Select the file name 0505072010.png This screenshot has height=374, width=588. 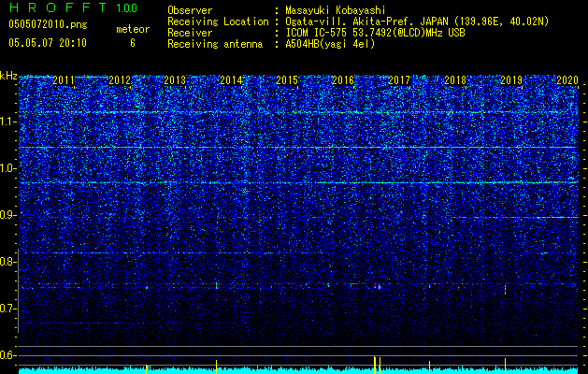(x=48, y=25)
